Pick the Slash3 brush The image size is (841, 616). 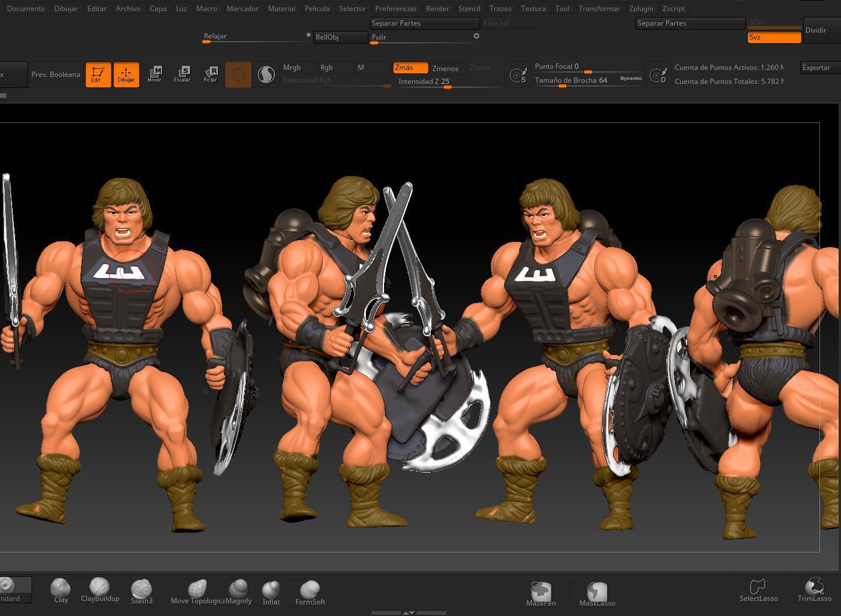pyautogui.click(x=142, y=591)
